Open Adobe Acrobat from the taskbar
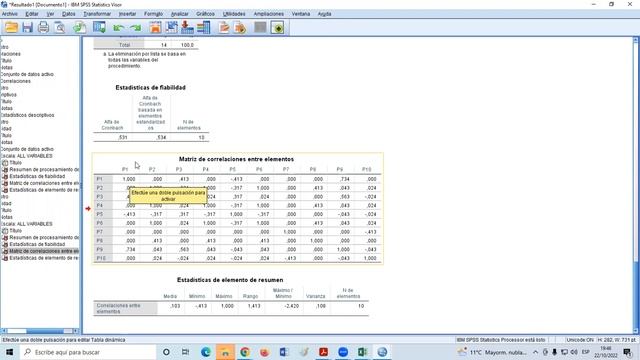This screenshot has height=360, width=640. coord(323,352)
